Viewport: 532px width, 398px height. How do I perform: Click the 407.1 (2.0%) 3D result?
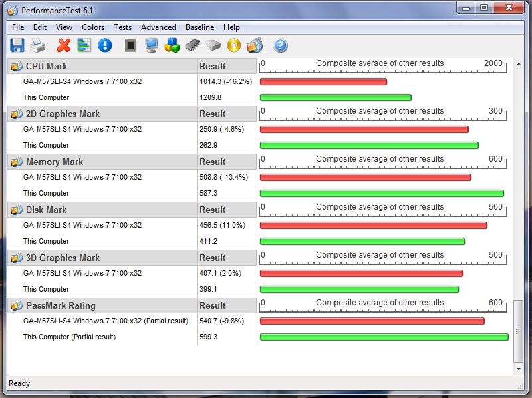[220, 273]
